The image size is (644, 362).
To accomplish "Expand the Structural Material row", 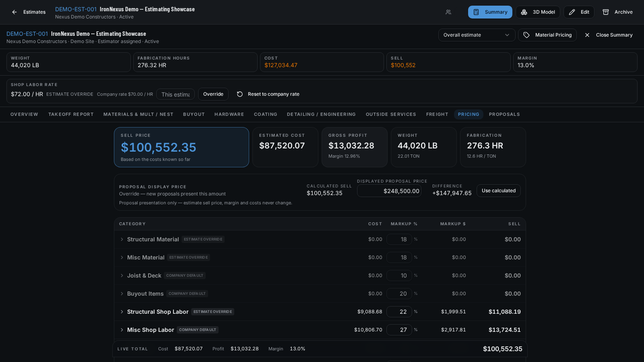I will point(122,239).
